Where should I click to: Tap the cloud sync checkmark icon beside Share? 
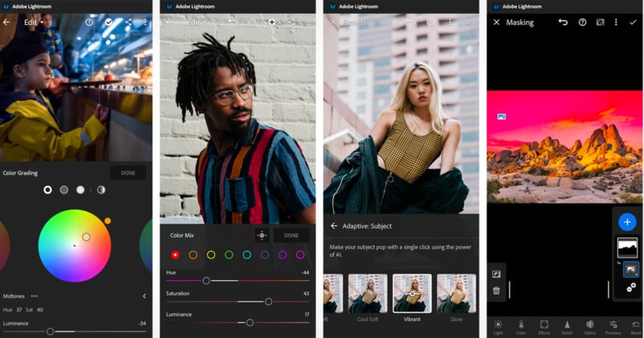(x=109, y=23)
